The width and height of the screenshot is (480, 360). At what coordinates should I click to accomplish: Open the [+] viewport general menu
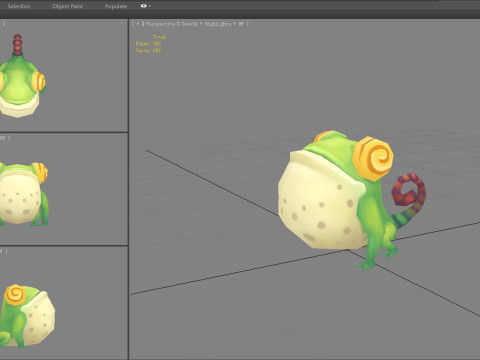pyautogui.click(x=138, y=24)
